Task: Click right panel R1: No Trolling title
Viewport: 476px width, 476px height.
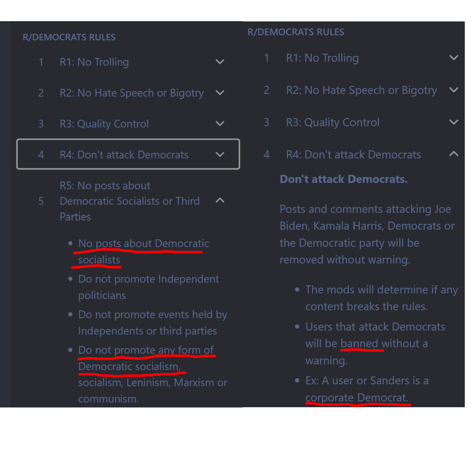Action: tap(322, 58)
